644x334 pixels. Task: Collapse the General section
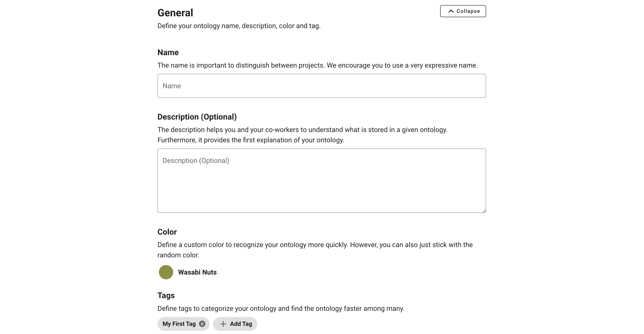click(463, 11)
